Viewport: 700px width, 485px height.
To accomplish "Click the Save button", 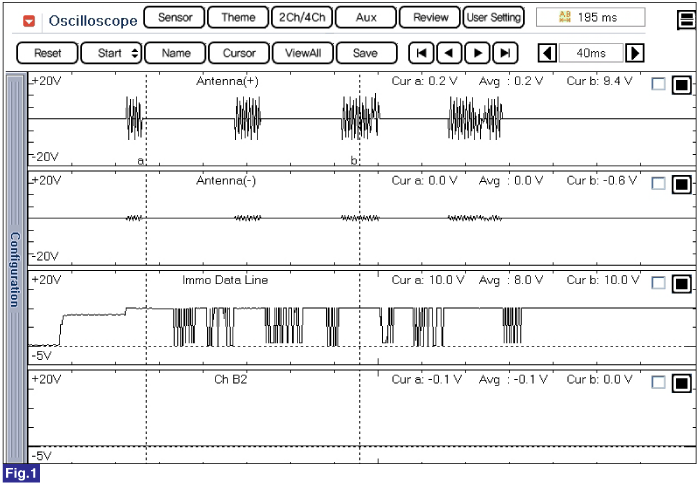I will [x=367, y=53].
